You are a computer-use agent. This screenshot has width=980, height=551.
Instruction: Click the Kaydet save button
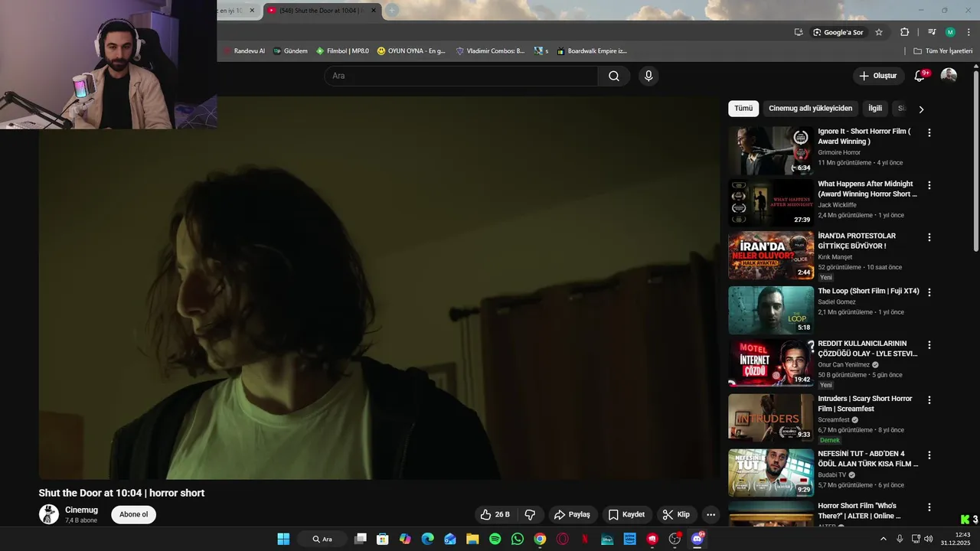pyautogui.click(x=626, y=514)
